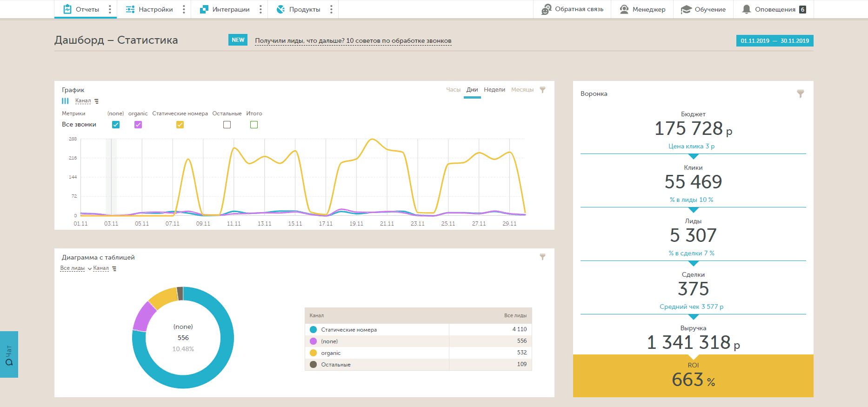The width and height of the screenshot is (868, 407).
Task: Open the Чат side widget
Action: [x=9, y=354]
